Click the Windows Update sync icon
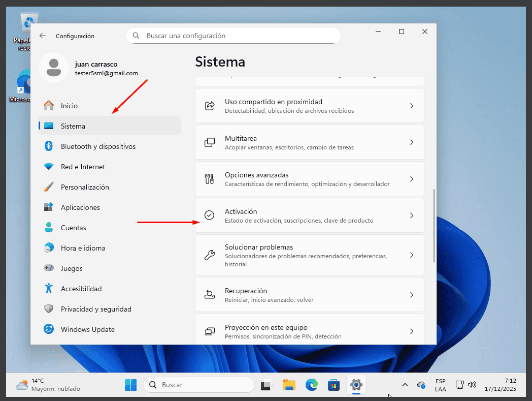 (49, 329)
